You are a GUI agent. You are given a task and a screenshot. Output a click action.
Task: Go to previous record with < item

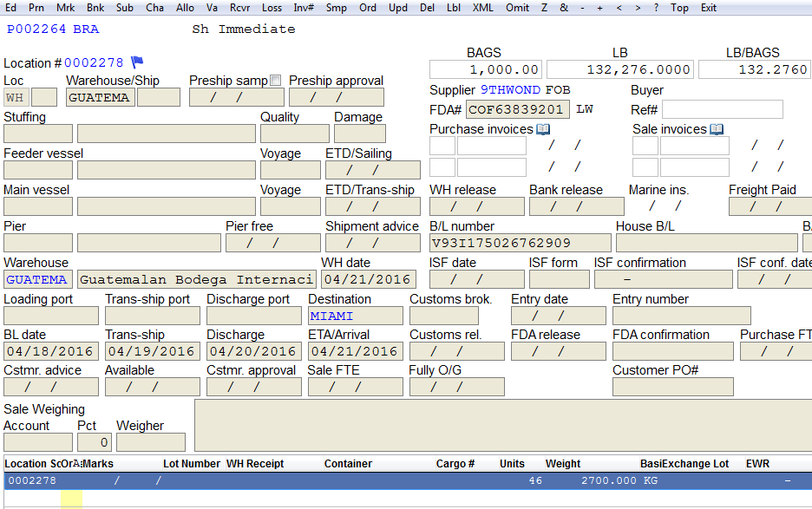[x=619, y=8]
